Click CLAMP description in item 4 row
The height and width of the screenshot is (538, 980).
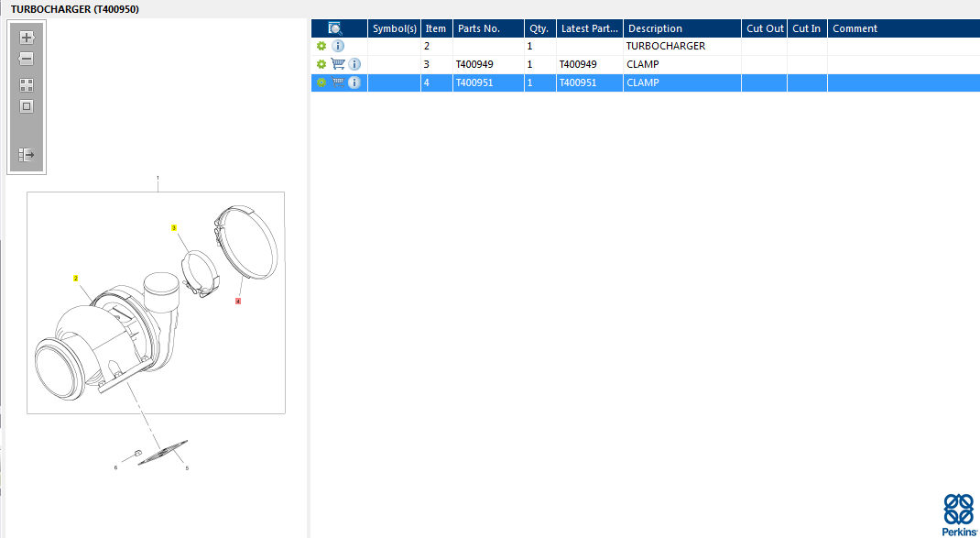643,82
